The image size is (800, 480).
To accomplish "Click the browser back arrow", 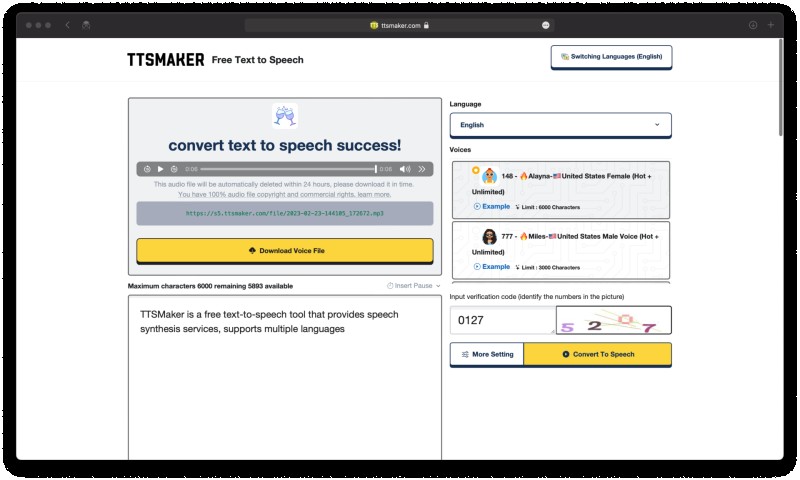I will [67, 25].
